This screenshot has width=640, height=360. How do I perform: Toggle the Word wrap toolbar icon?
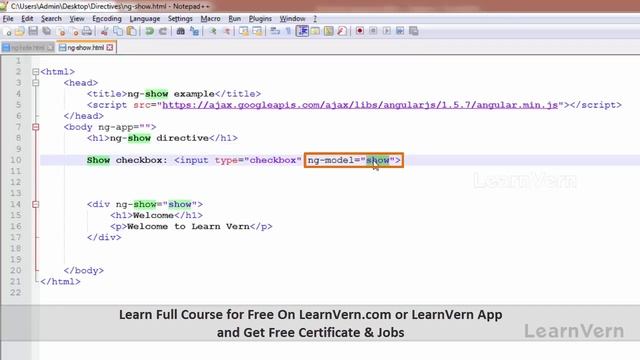[275, 31]
